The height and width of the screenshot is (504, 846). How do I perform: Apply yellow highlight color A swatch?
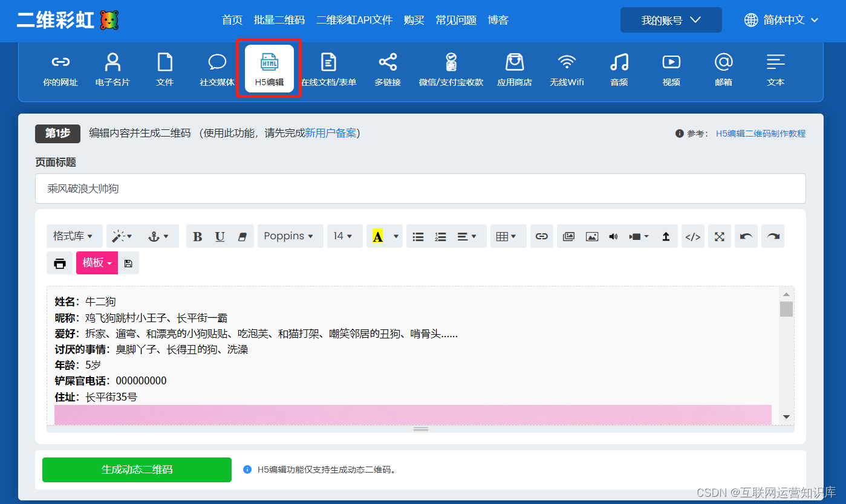pos(378,236)
